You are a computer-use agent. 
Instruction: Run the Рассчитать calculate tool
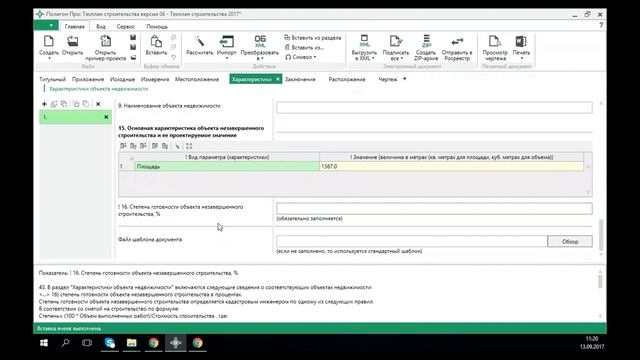click(200, 41)
